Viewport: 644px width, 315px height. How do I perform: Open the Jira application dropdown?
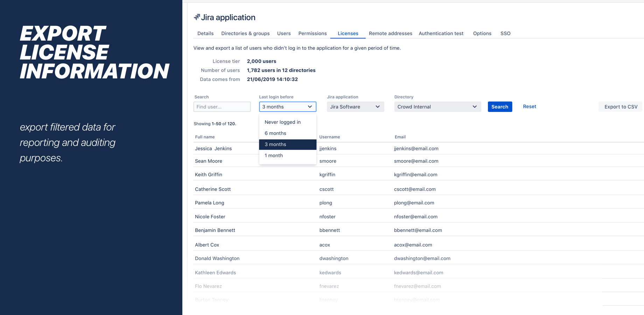[x=355, y=107]
